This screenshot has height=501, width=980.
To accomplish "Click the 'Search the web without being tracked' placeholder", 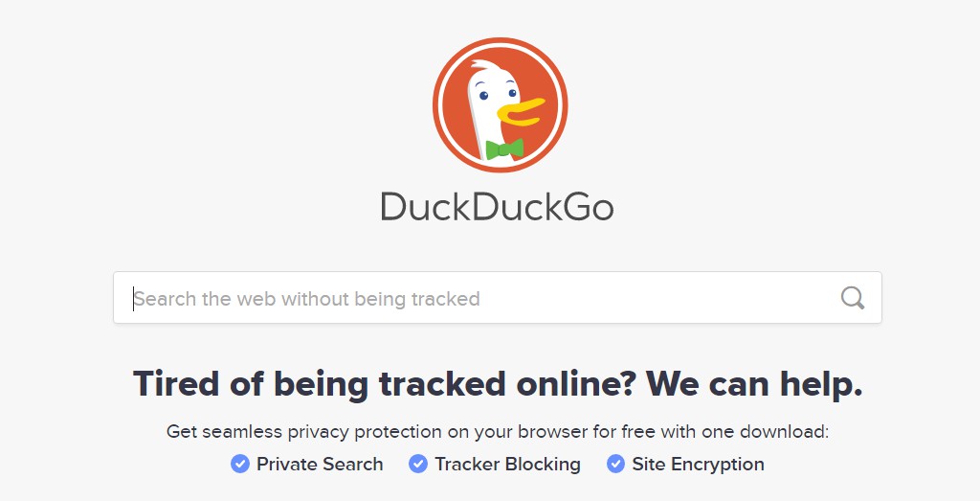I will 307,299.
